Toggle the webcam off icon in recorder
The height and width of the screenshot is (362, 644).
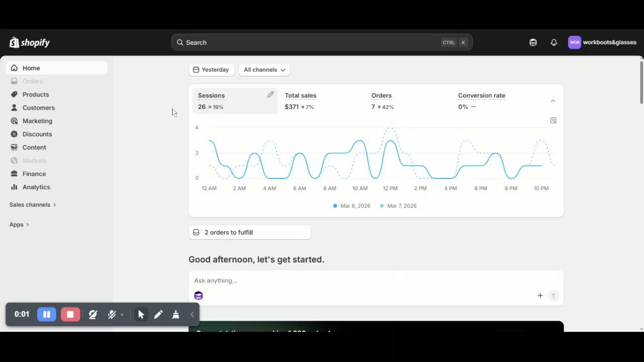[93, 314]
